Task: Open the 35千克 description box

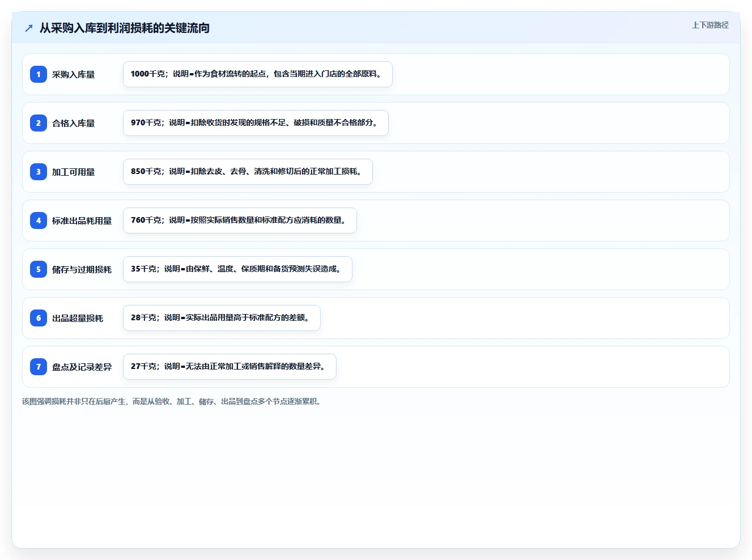Action: 237,269
